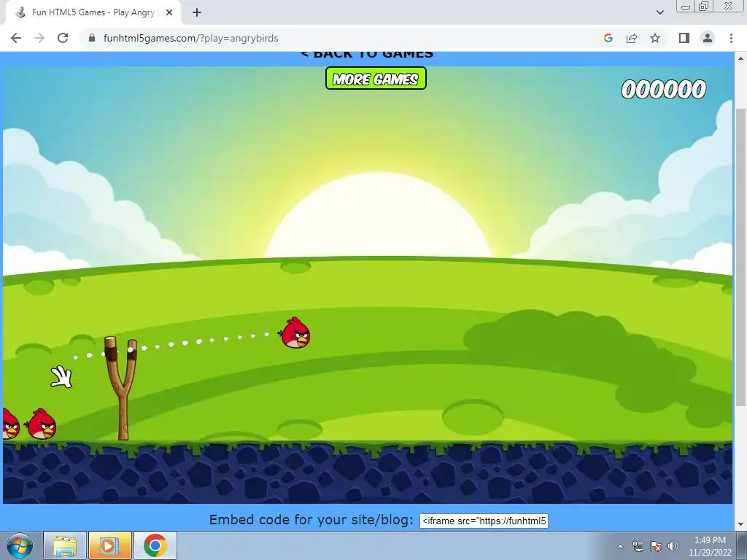The width and height of the screenshot is (747, 560).
Task: Bookmark this page with star
Action: click(x=655, y=38)
